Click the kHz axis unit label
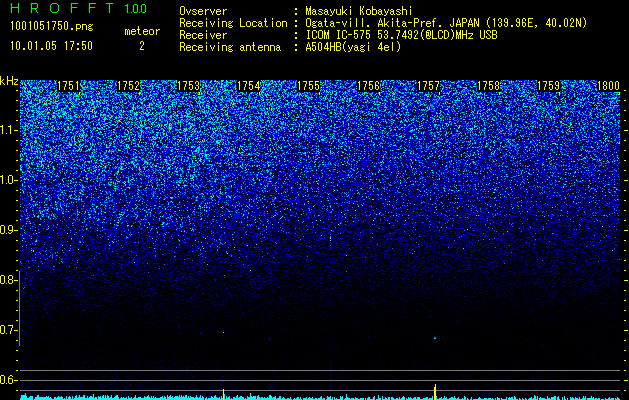The image size is (629, 400). (9, 81)
